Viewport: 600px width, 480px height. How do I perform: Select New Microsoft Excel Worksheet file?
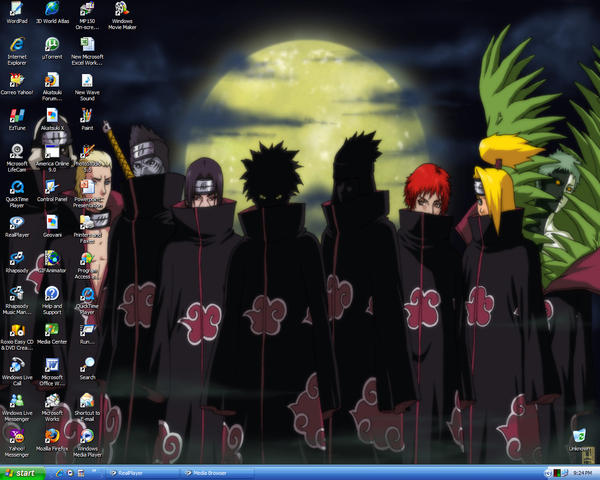(87, 51)
